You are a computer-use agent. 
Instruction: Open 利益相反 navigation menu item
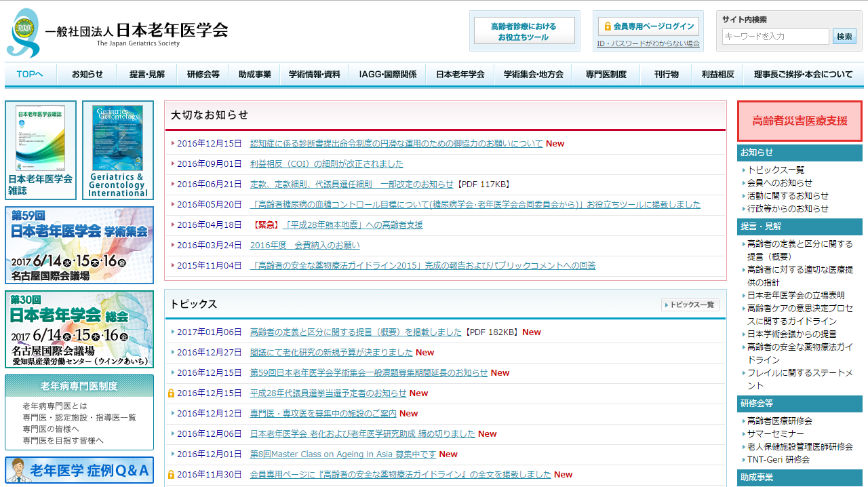(717, 75)
